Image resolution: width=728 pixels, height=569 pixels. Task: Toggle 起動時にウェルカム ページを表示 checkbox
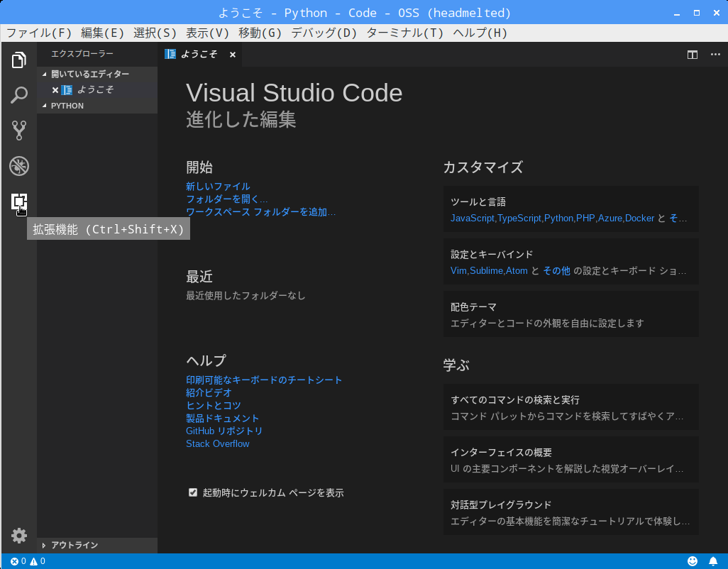tap(193, 492)
